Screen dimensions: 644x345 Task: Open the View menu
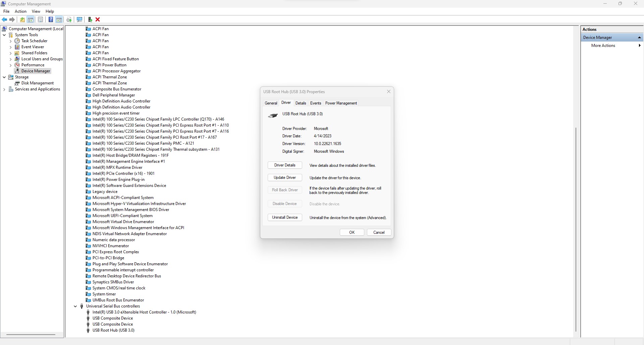[x=36, y=11]
